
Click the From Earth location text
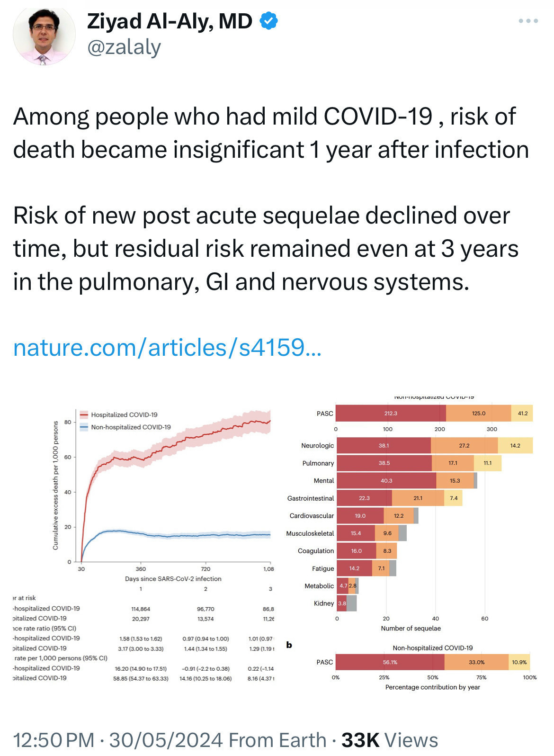point(277,739)
